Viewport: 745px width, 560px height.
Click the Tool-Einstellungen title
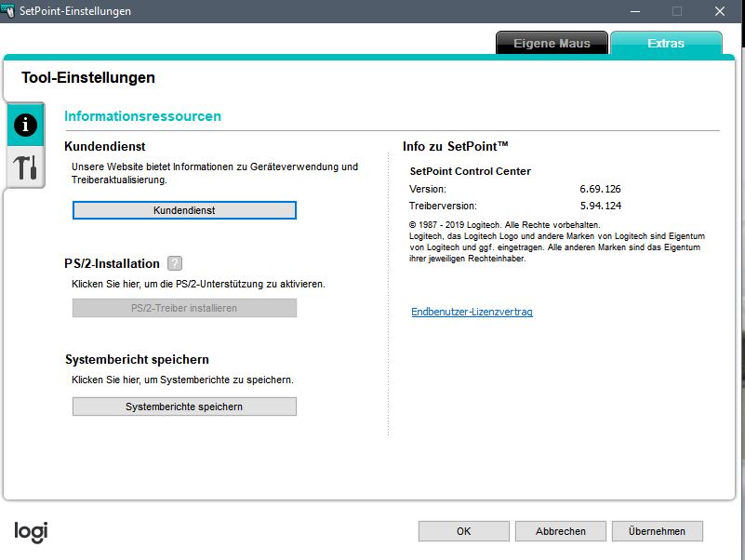pyautogui.click(x=88, y=77)
